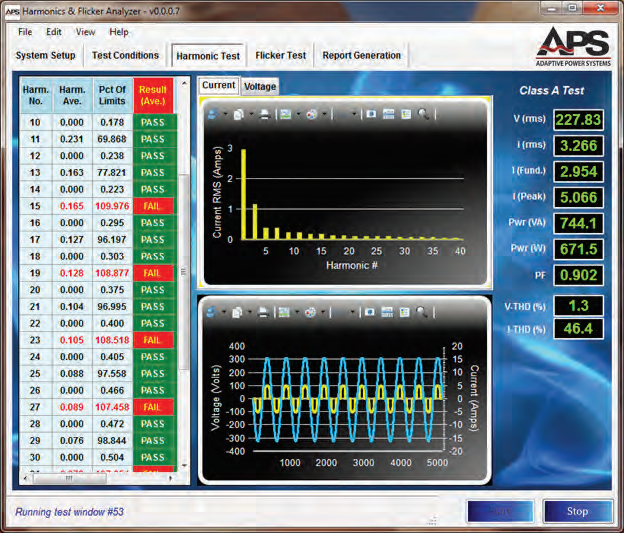Open the Edit menu
This screenshot has width=624, height=533.
[x=54, y=32]
